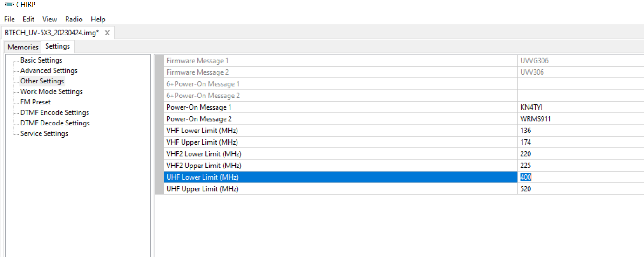
Task: Click the Firmware Message 1 value UVVG306
Action: tap(581, 61)
